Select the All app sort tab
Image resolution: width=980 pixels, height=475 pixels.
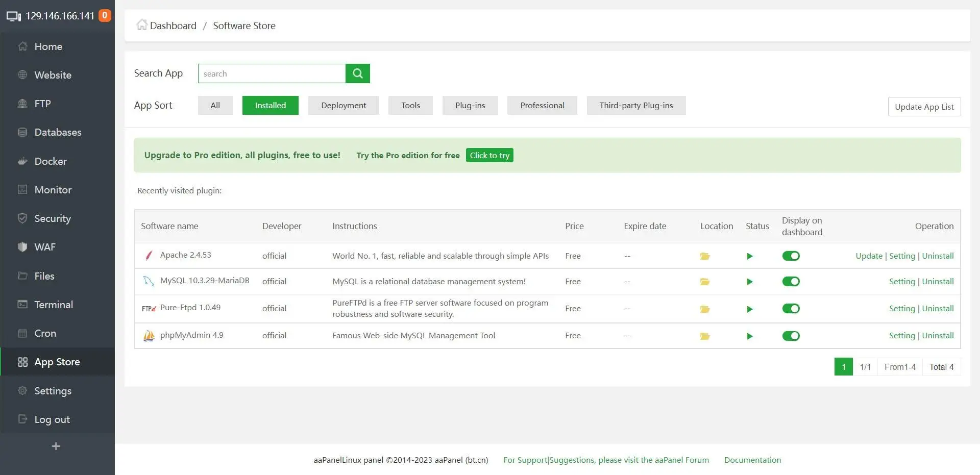tap(215, 105)
